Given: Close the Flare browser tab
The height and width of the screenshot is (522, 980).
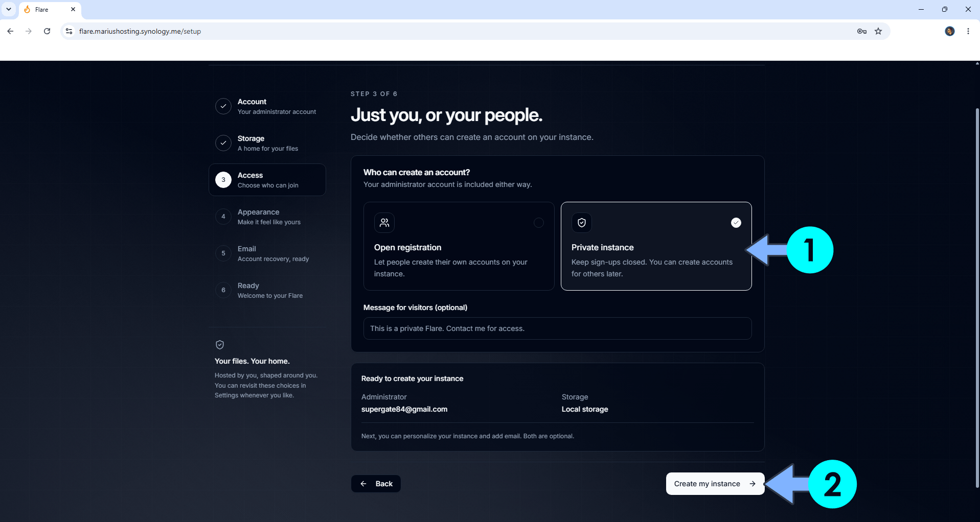Looking at the screenshot, I should click(x=73, y=9).
